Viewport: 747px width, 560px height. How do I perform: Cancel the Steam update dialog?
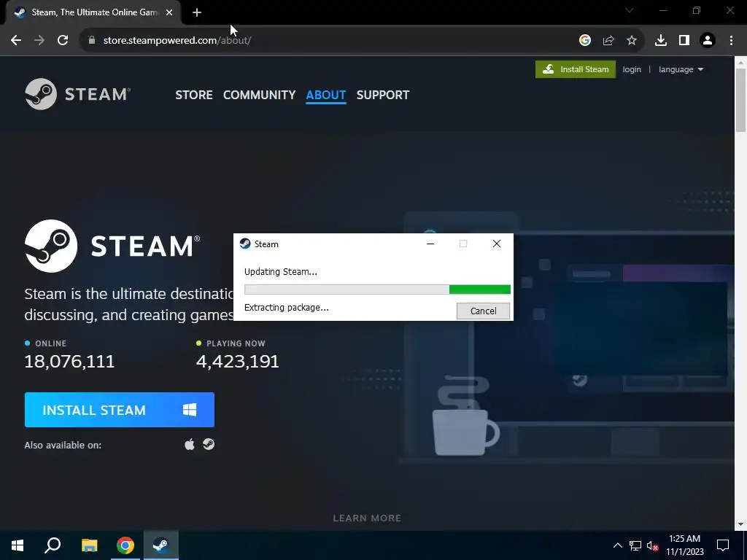pyautogui.click(x=483, y=311)
